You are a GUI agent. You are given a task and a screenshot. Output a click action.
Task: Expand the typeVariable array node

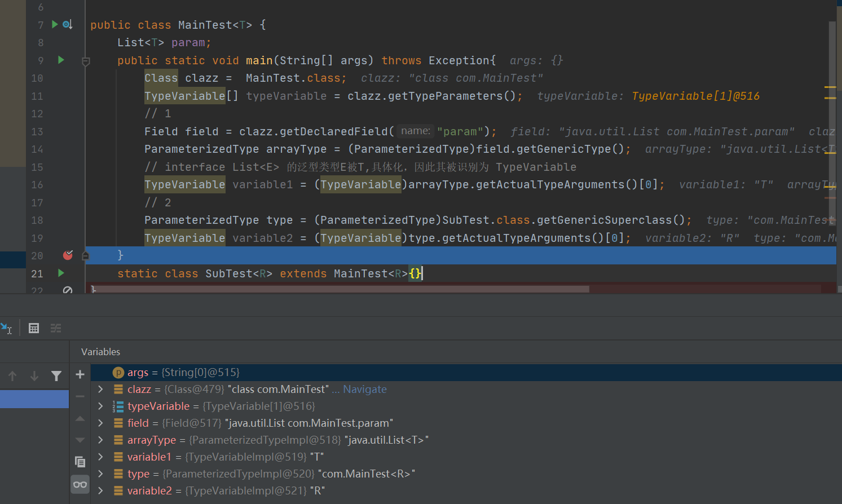(x=100, y=406)
